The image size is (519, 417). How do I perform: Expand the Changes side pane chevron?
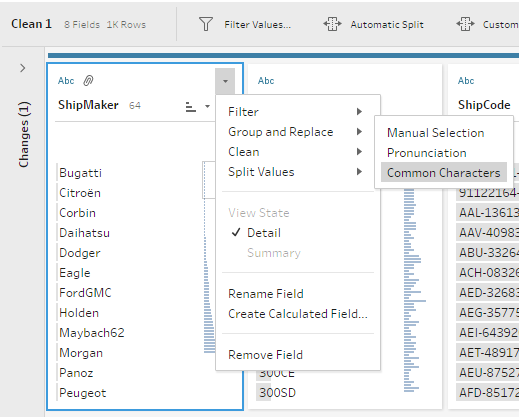[x=23, y=68]
